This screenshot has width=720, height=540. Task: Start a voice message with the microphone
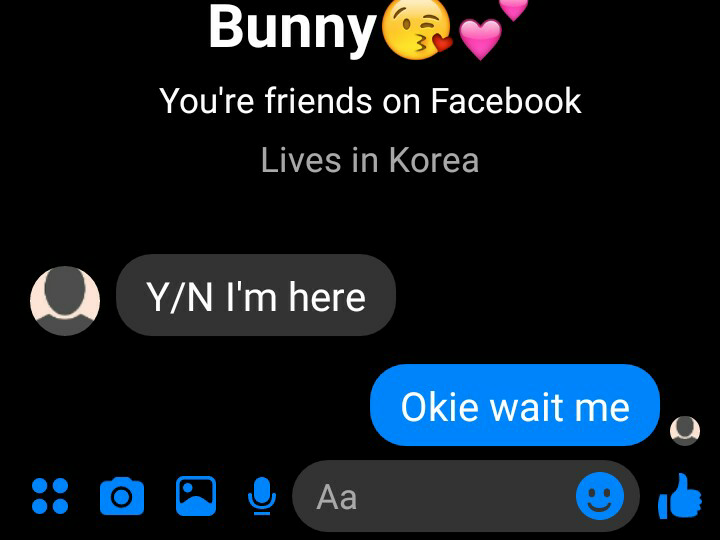click(x=262, y=496)
